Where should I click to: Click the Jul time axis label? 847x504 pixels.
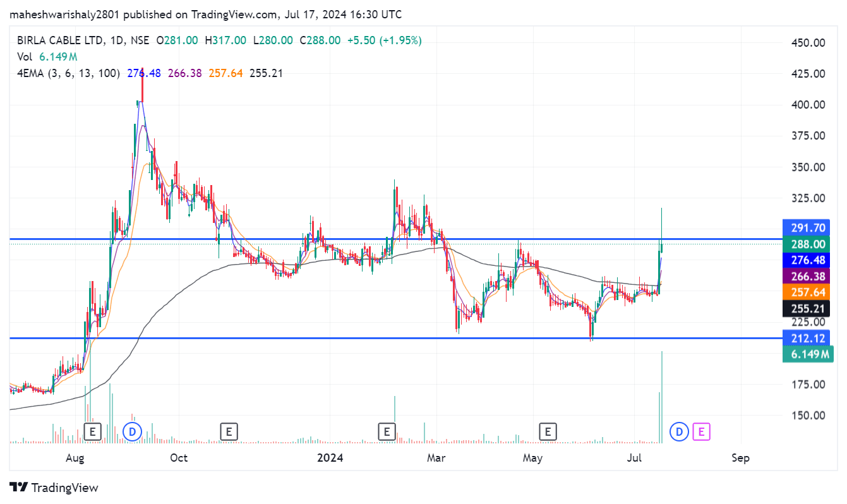pos(635,458)
